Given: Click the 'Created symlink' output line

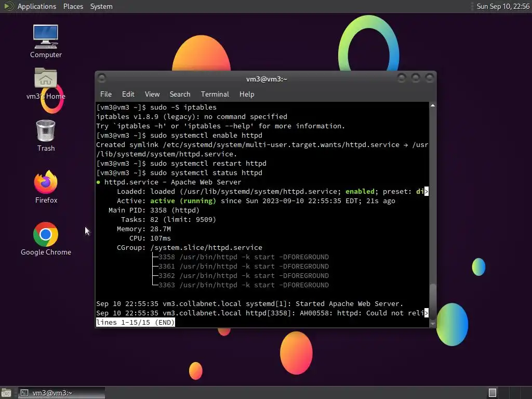Looking at the screenshot, I should (262, 149).
